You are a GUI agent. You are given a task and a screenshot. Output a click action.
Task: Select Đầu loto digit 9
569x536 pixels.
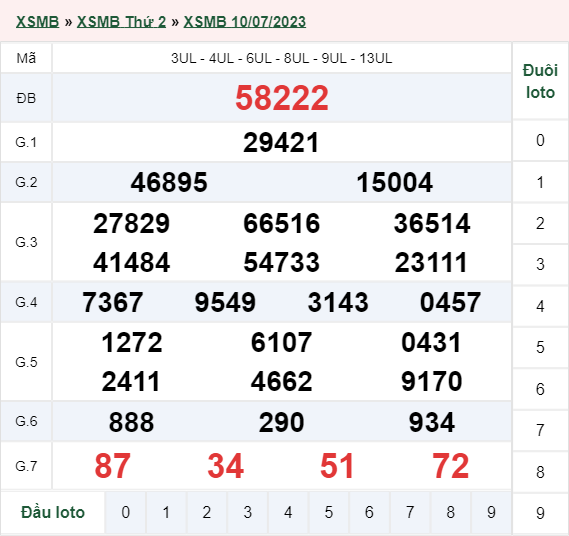491,512
